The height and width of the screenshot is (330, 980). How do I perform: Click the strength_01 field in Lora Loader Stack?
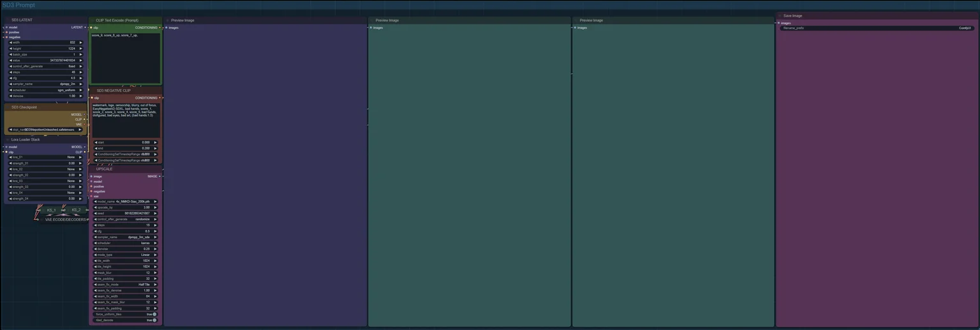pyautogui.click(x=45, y=163)
